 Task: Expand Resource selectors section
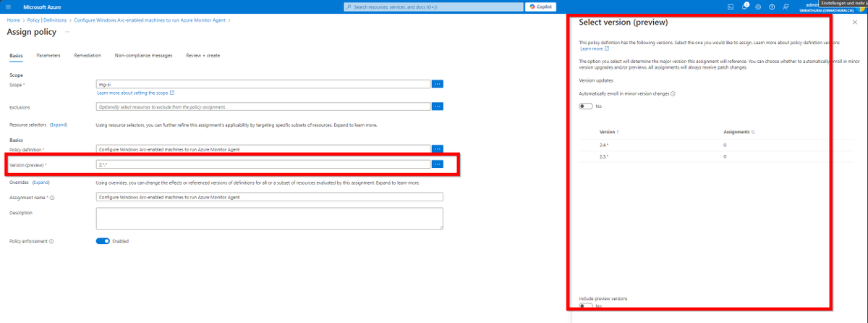(x=59, y=125)
